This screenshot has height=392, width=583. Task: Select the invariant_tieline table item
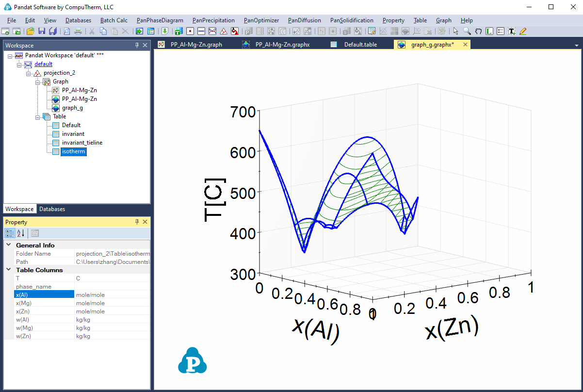pyautogui.click(x=82, y=143)
